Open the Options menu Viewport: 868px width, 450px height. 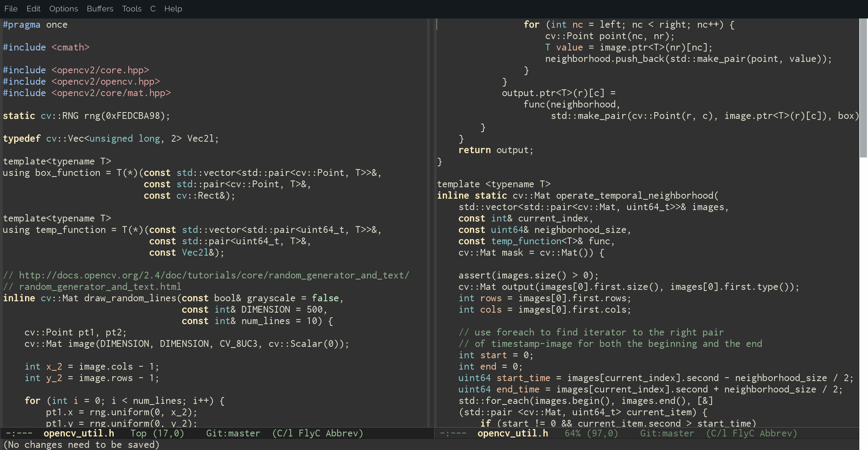tap(63, 9)
